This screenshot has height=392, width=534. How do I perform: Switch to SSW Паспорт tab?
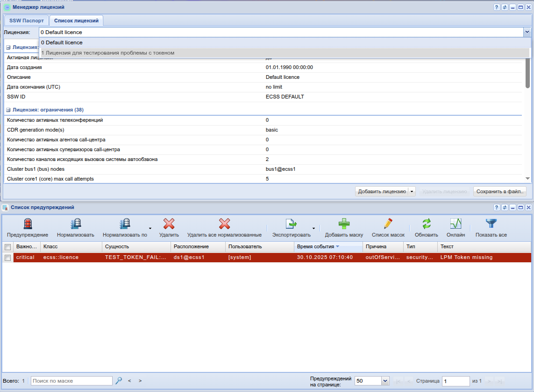27,21
